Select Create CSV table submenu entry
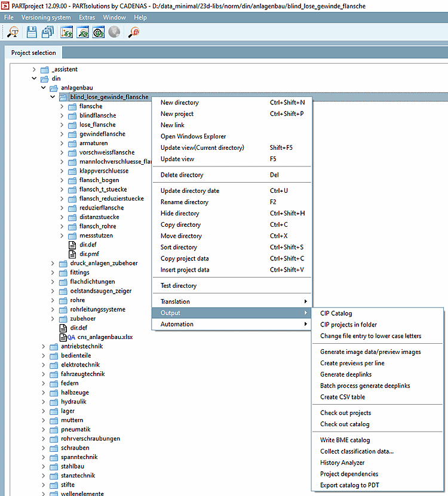448x496 pixels. click(378, 397)
